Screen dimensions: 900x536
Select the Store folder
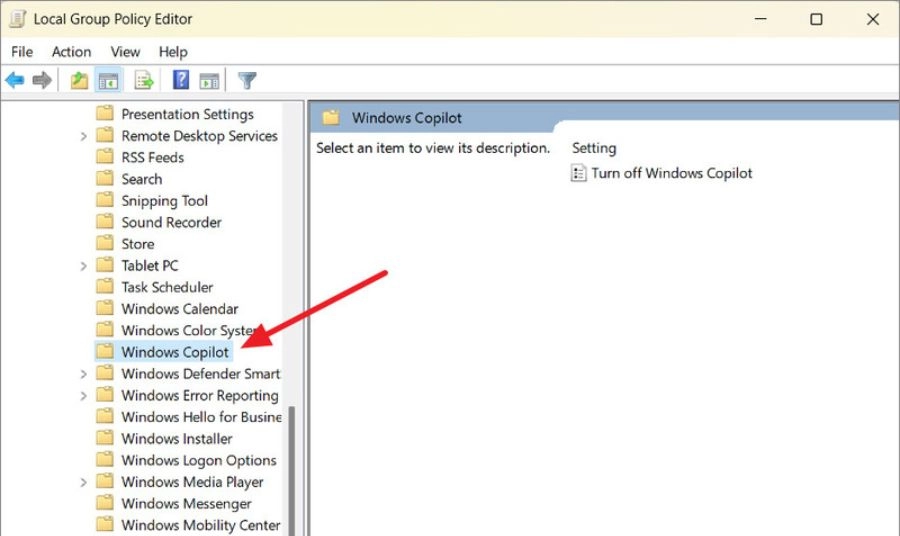(138, 244)
